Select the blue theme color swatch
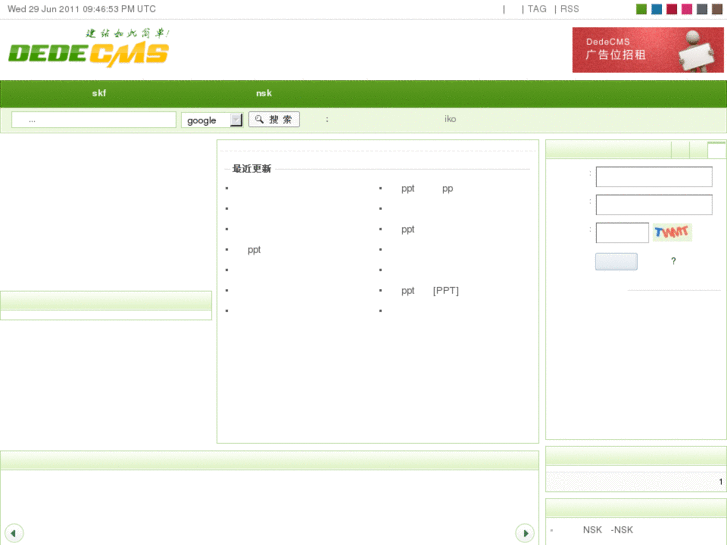The height and width of the screenshot is (545, 727). click(x=657, y=9)
